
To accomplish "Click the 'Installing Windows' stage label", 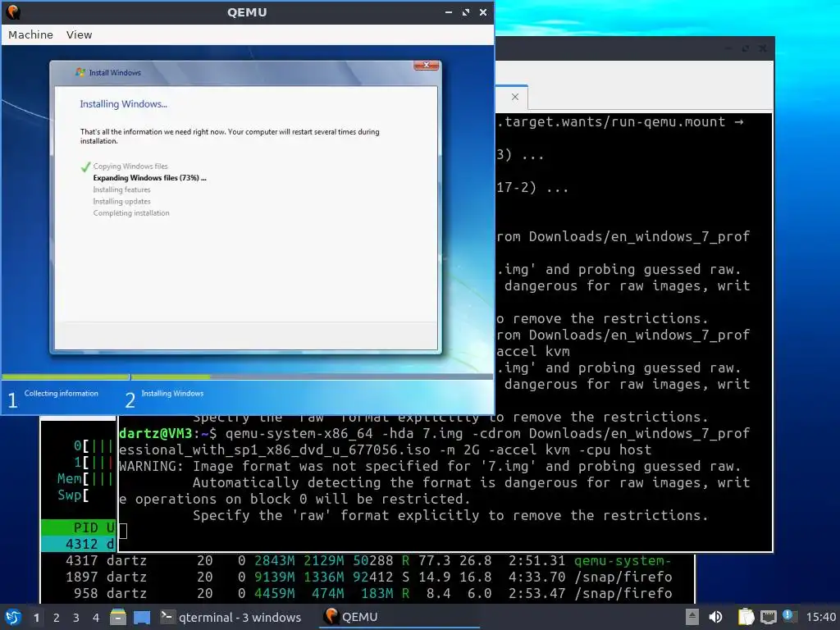I will point(172,393).
